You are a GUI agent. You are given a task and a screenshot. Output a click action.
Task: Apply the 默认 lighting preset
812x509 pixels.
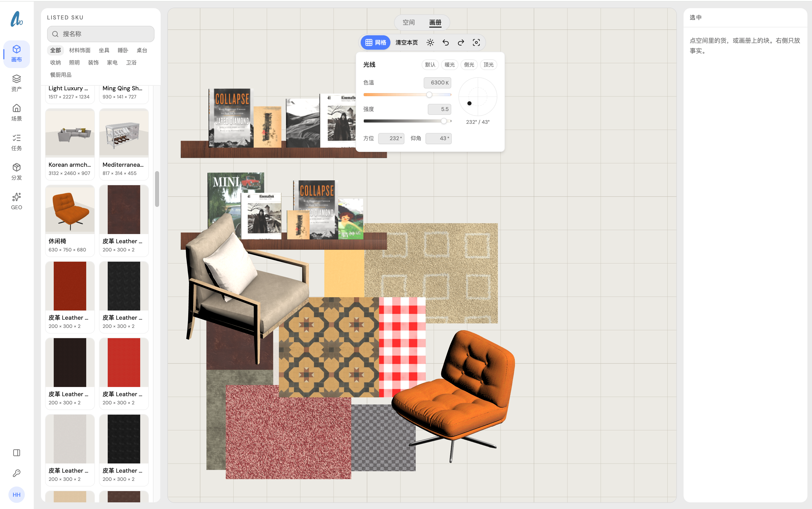pyautogui.click(x=430, y=65)
